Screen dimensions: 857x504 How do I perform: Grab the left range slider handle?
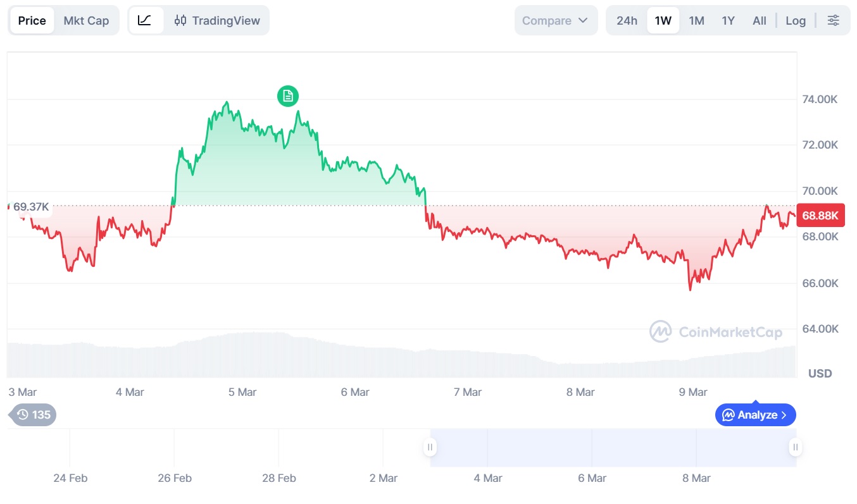coord(430,448)
